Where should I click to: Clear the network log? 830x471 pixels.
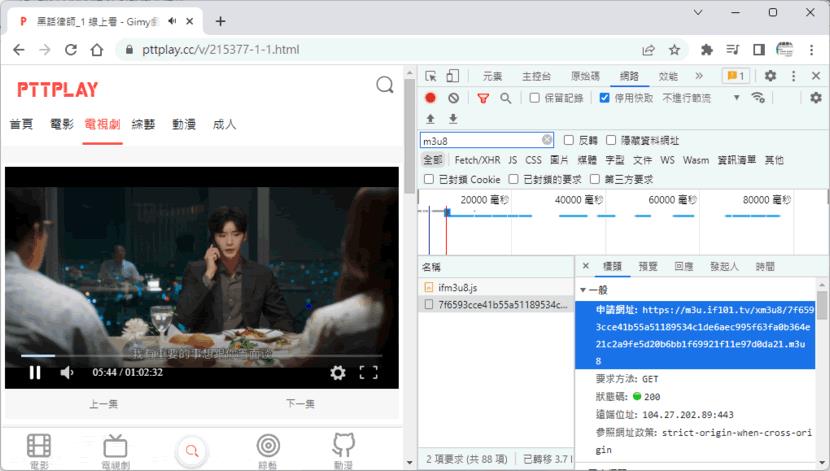[453, 98]
